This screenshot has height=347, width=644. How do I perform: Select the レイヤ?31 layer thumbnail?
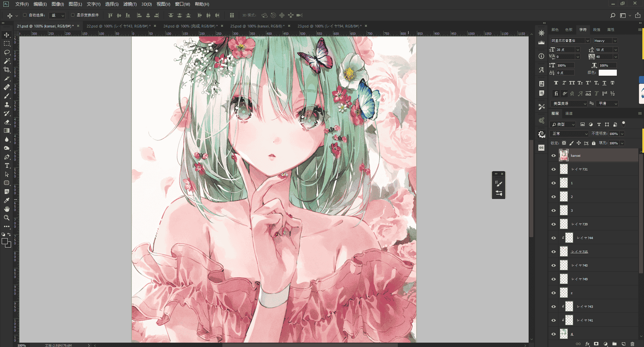tap(564, 169)
